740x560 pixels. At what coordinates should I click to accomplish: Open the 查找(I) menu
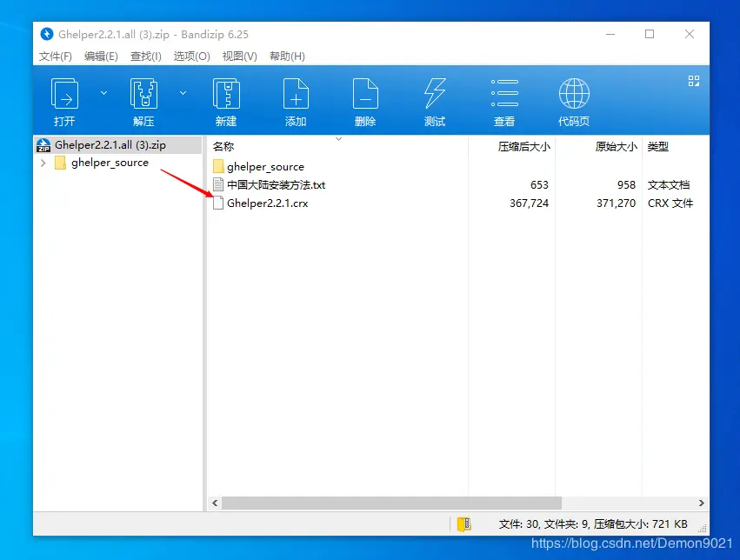pos(146,57)
